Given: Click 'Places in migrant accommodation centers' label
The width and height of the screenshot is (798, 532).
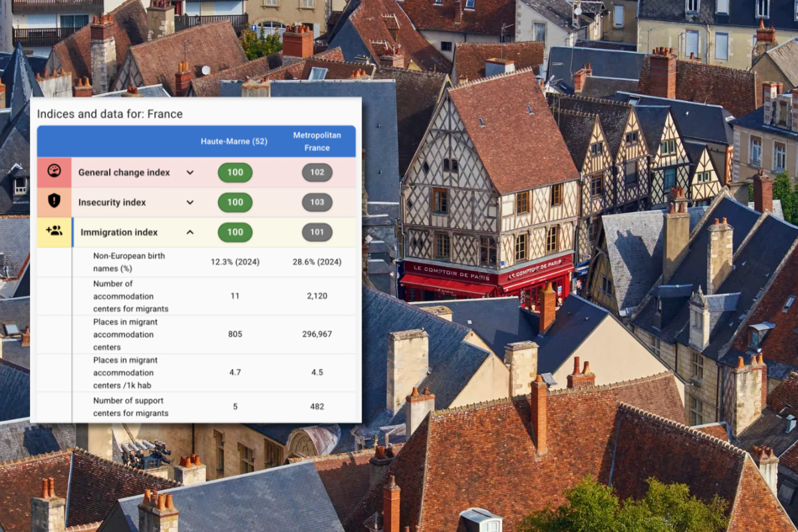Looking at the screenshot, I should [126, 334].
